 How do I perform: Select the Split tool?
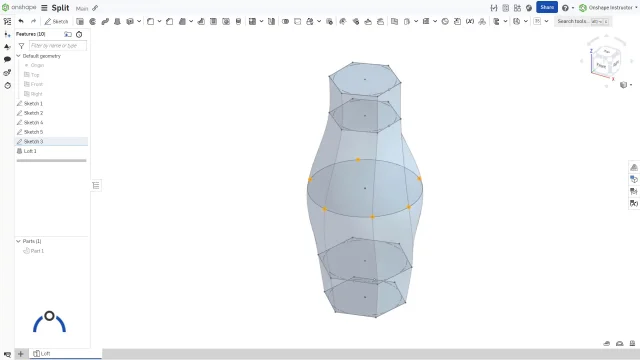298,21
